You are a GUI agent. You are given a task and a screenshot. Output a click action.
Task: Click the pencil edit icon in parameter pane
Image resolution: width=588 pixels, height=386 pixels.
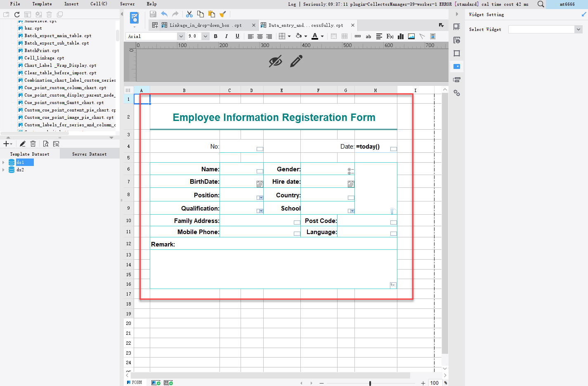[x=296, y=61]
